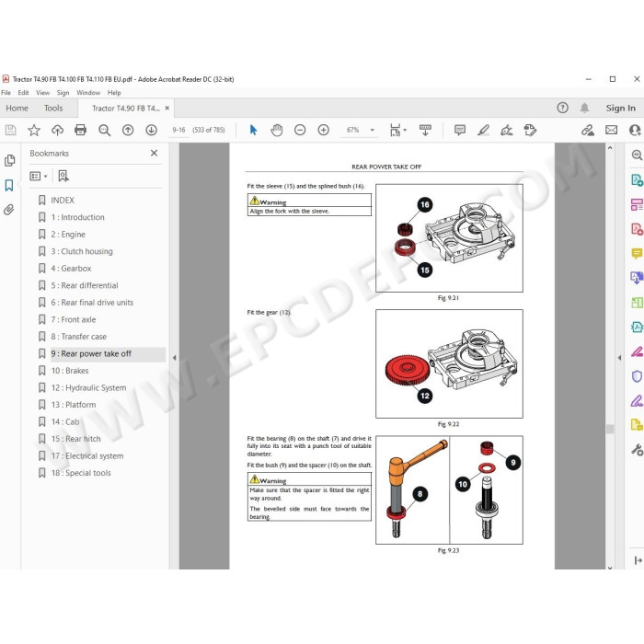Expand the right tools pane button

638,560
